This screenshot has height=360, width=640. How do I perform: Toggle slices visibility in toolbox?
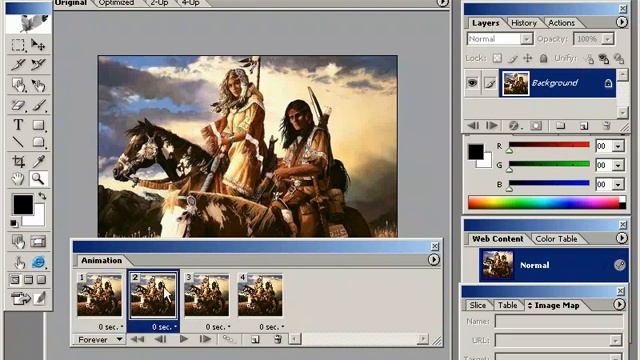[38, 242]
